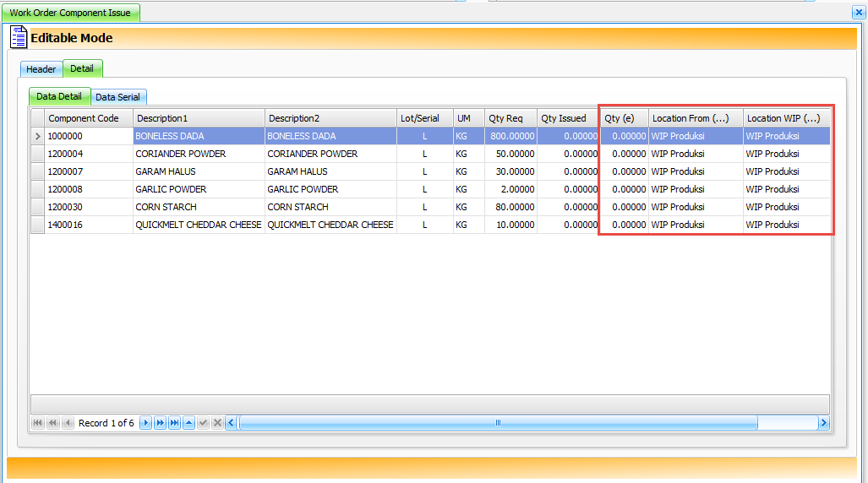
Task: Click the UM column header
Action: point(469,118)
